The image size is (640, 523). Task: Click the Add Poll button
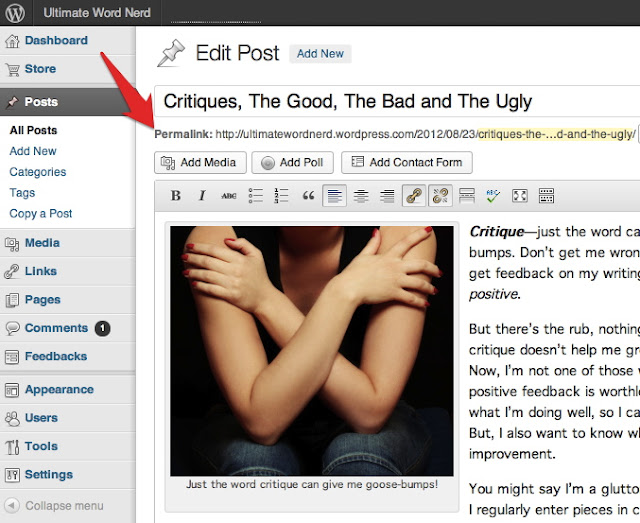pyautogui.click(x=293, y=162)
